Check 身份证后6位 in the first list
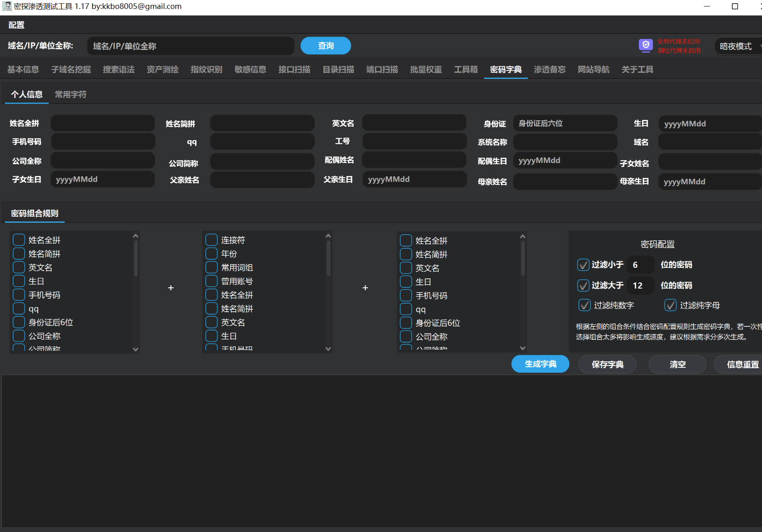 19,322
